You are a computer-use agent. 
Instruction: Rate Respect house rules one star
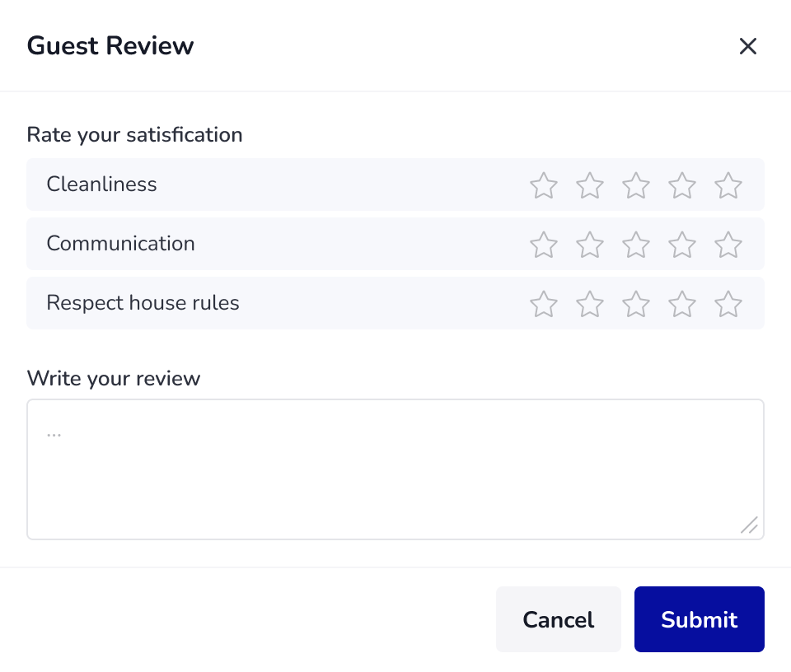(543, 304)
